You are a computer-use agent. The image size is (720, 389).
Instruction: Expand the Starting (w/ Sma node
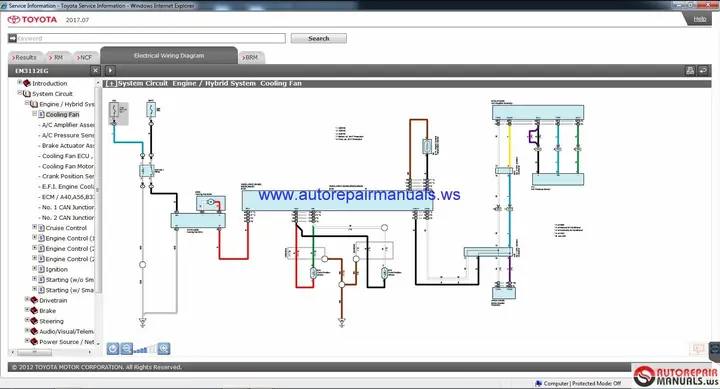point(34,289)
